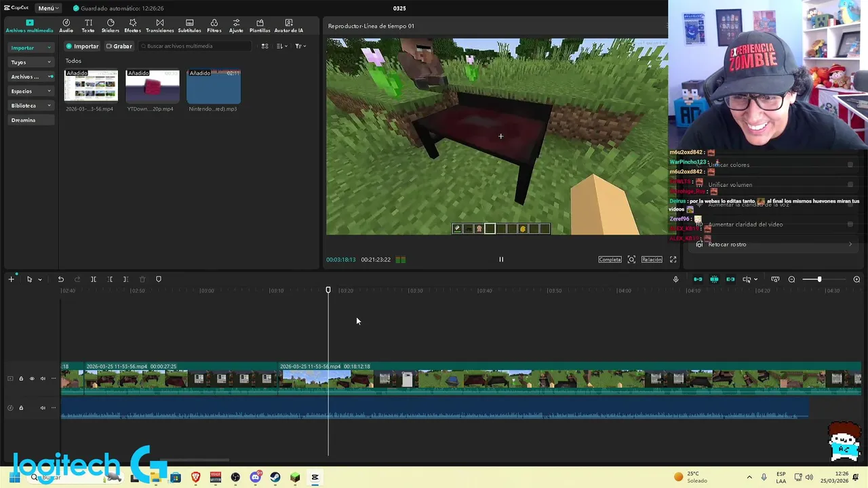The width and height of the screenshot is (868, 488).
Task: Click the timeline voiceover microphone icon
Action: click(x=675, y=279)
